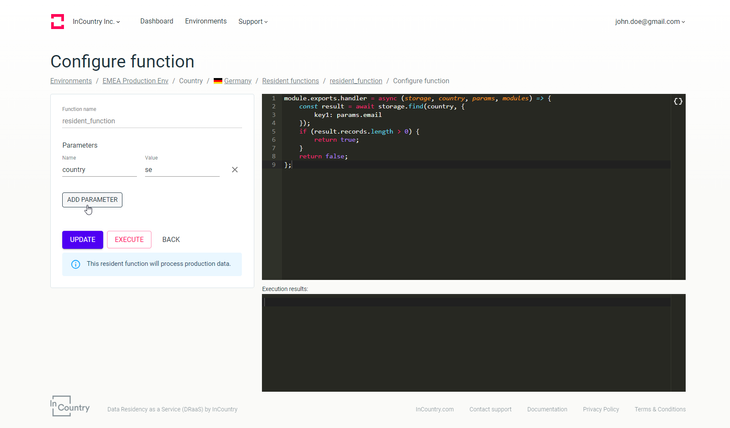The width and height of the screenshot is (730, 428).
Task: Follow the EMEA Production Env breadcrumb link
Action: [135, 81]
